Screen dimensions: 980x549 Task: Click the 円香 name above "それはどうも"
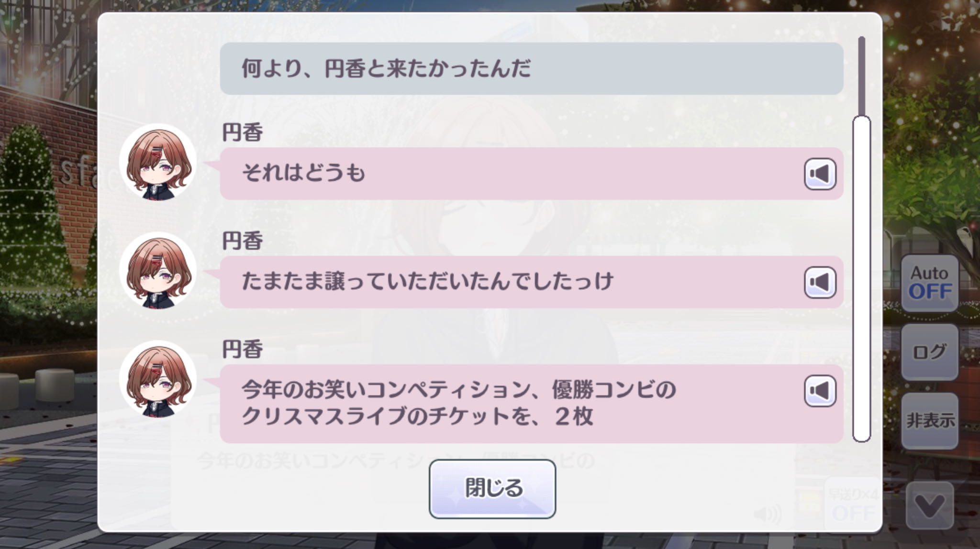point(243,132)
